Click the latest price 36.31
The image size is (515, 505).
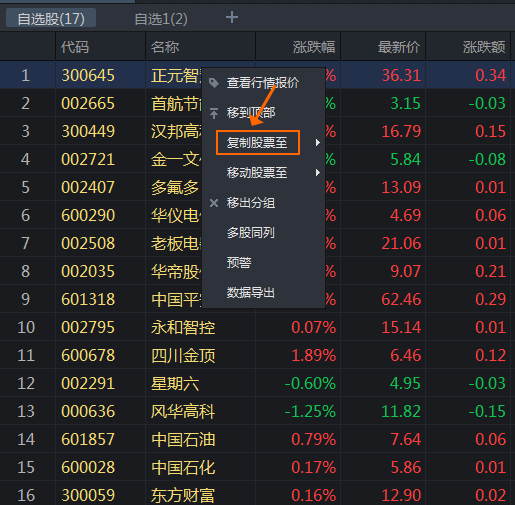[401, 75]
